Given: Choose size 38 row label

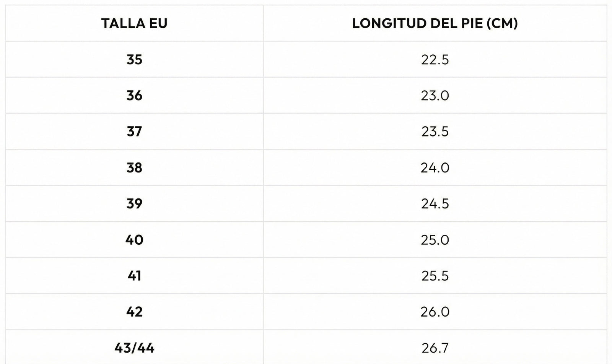Looking at the screenshot, I should pos(134,167).
